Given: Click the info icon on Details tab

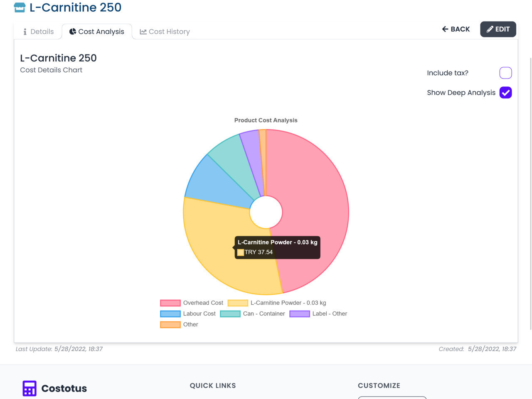Looking at the screenshot, I should click(25, 32).
